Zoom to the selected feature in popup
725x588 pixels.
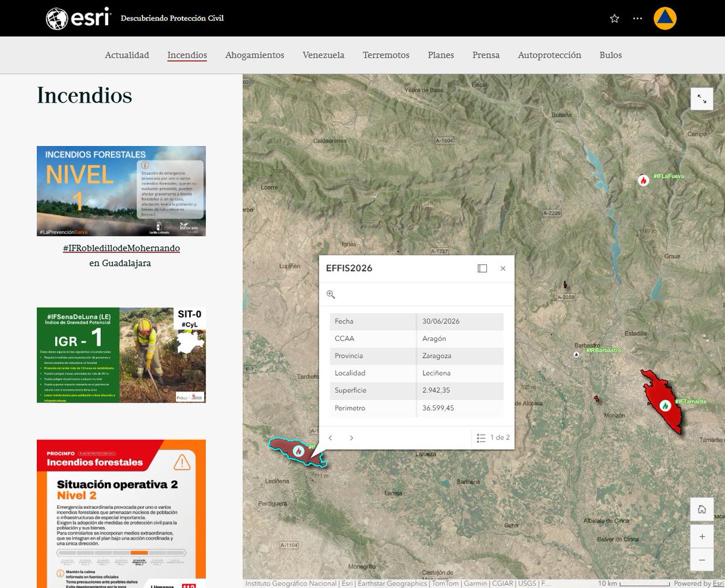click(330, 295)
